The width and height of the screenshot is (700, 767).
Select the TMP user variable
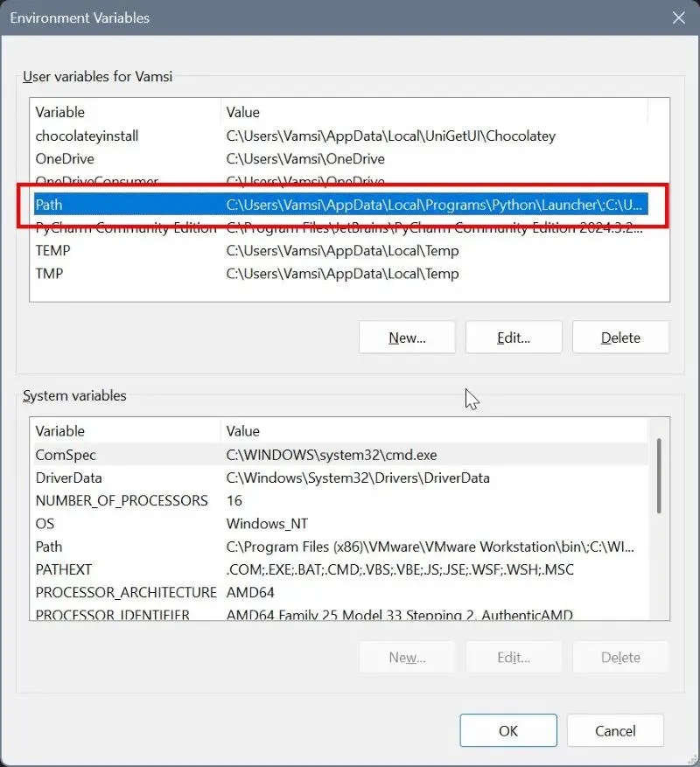coord(341,274)
